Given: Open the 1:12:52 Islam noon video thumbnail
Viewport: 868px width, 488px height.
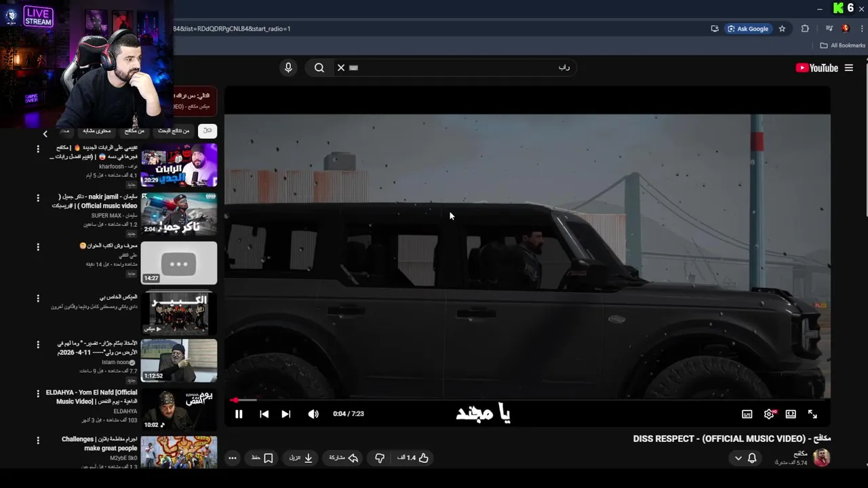Looking at the screenshot, I should click(x=179, y=361).
